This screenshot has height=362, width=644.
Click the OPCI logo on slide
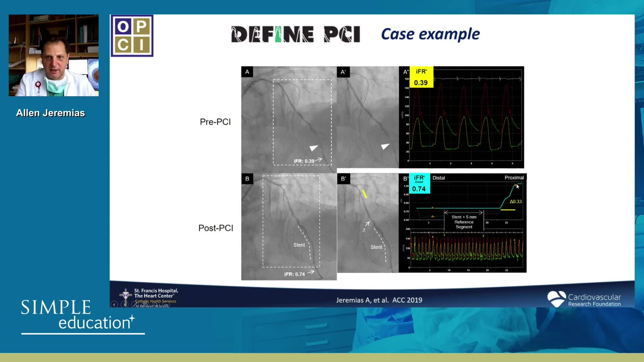click(x=132, y=36)
